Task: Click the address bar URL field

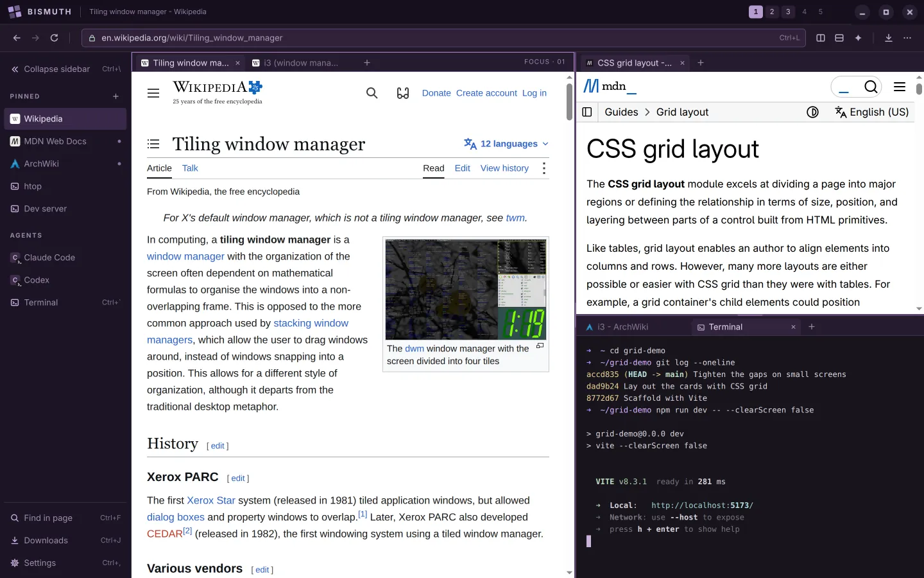Action: 443,38
